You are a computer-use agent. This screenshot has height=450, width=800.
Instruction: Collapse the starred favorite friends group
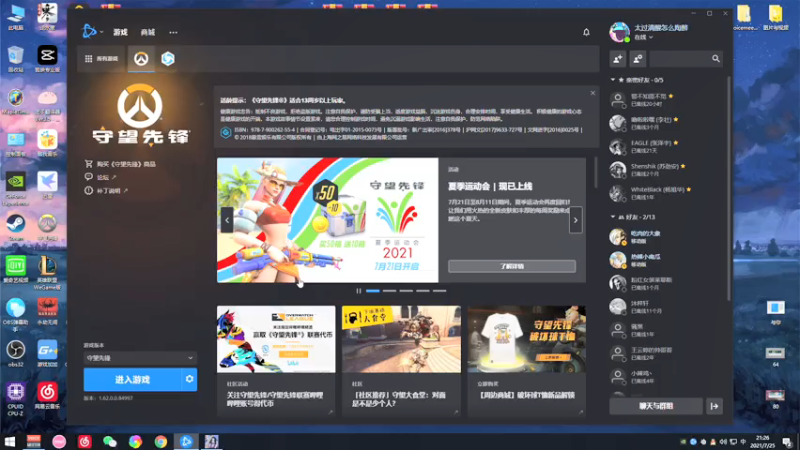(613, 80)
